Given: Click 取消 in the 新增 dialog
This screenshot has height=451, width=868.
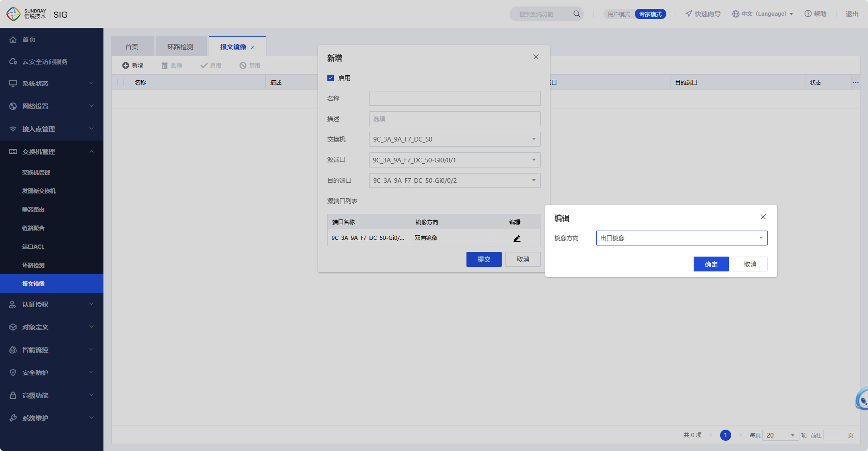Looking at the screenshot, I should (x=523, y=259).
